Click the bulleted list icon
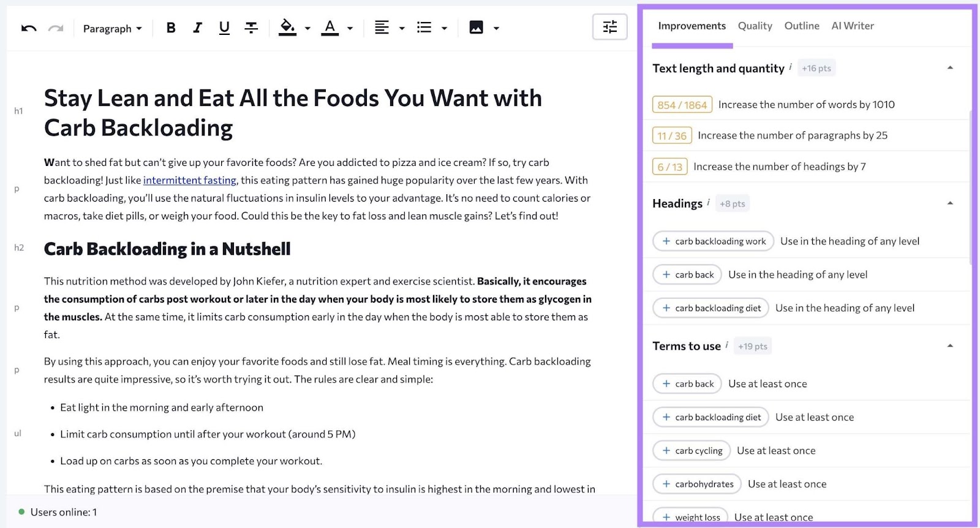Viewport: 980px width, 528px height. tap(424, 28)
